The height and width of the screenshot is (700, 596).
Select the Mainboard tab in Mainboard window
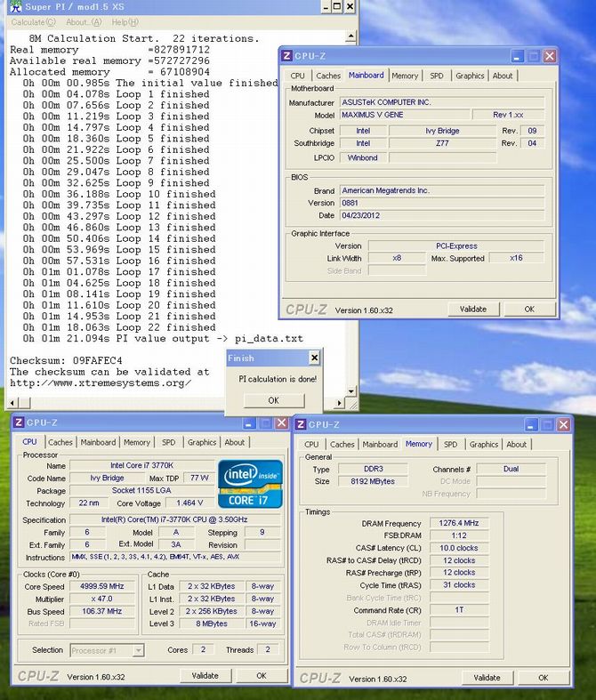coord(366,75)
